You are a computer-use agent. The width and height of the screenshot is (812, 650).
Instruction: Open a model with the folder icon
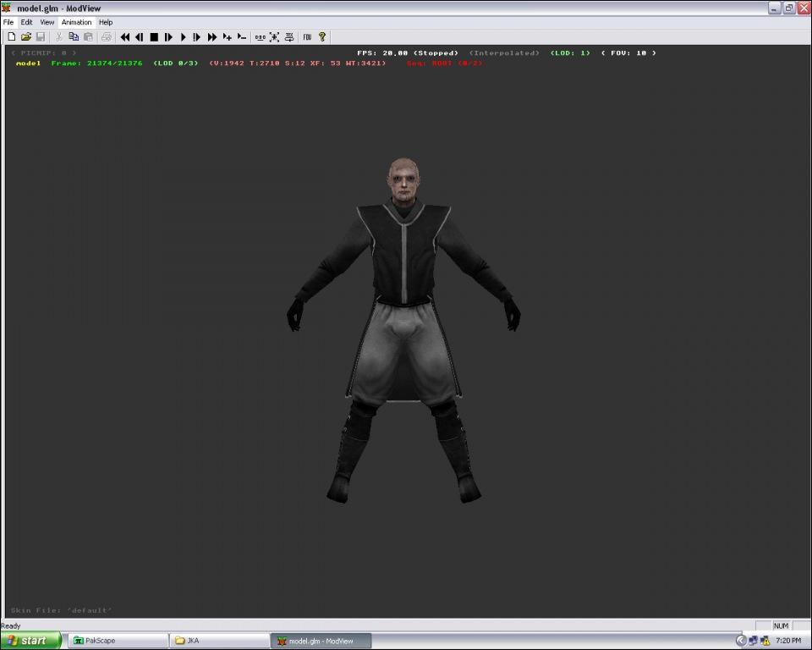point(26,37)
